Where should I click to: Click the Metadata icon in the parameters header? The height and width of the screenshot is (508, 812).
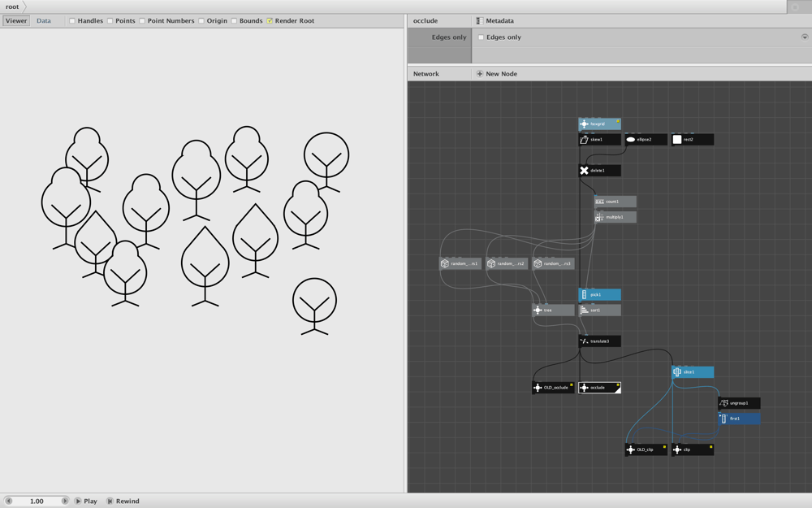(x=480, y=21)
